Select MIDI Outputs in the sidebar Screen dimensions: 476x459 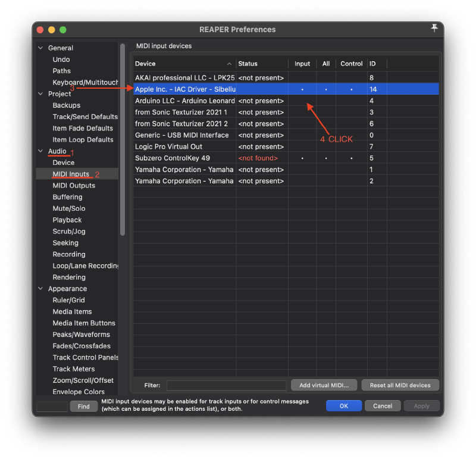click(x=74, y=186)
